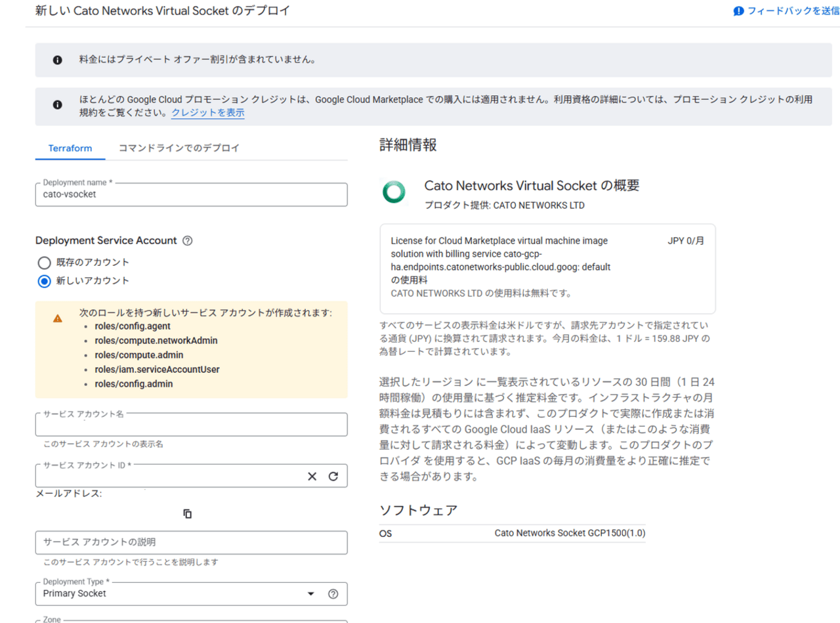Click the refresh icon in the service account ID field

point(333,476)
